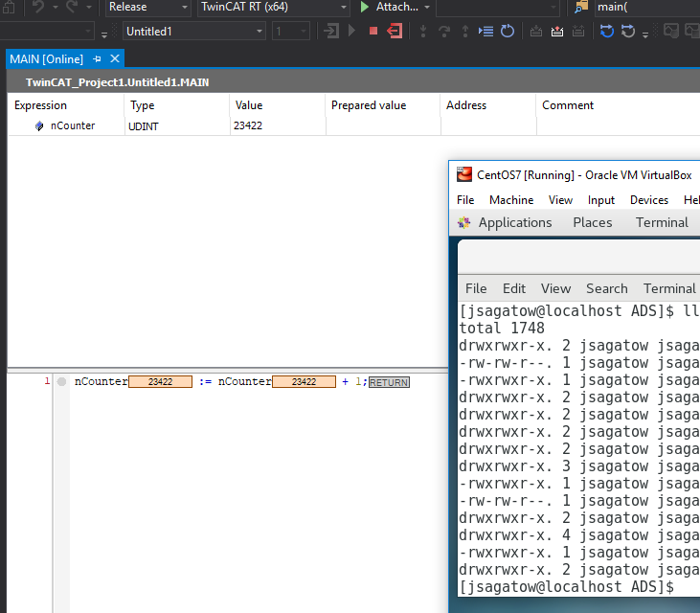Viewport: 700px width, 613px height.
Task: Click the Step Into icon
Action: click(422, 32)
